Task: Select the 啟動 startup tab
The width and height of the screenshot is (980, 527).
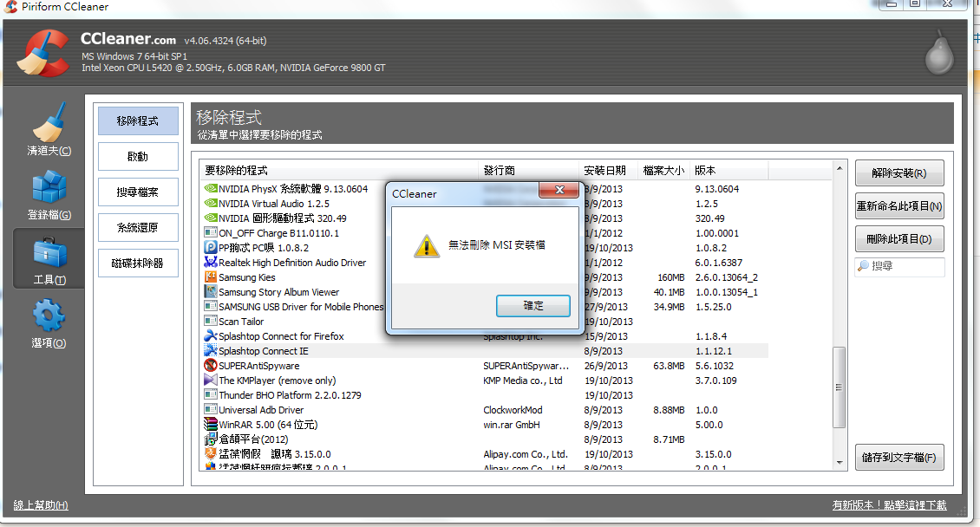Action: point(138,157)
